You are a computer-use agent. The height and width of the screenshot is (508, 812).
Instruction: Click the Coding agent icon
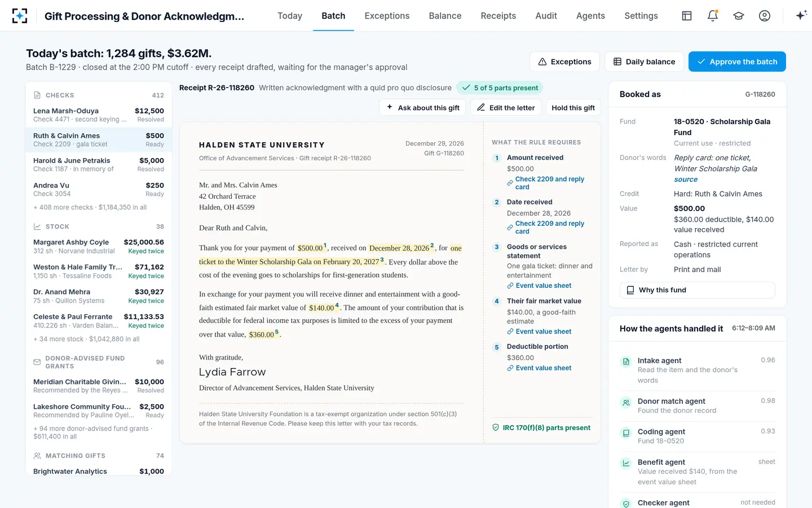[x=626, y=433]
